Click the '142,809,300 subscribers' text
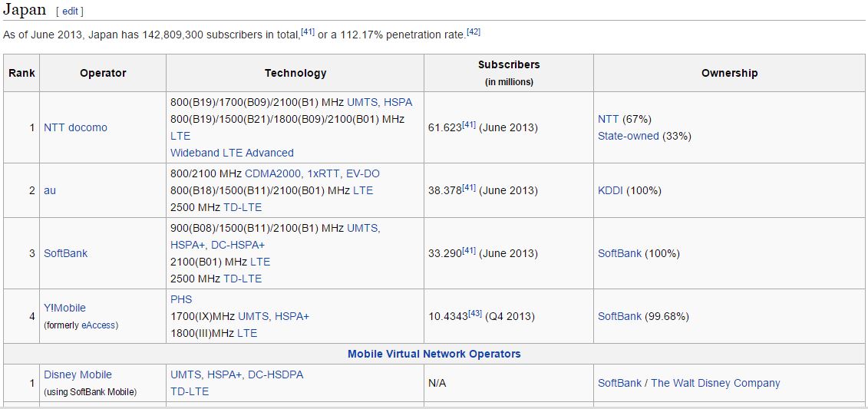This screenshot has width=868, height=409. coord(202,35)
